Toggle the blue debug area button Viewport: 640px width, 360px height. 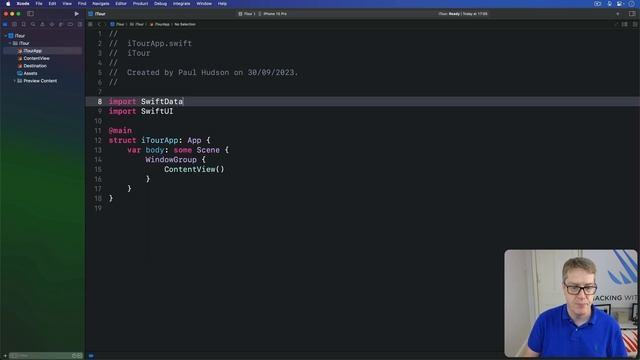91,356
